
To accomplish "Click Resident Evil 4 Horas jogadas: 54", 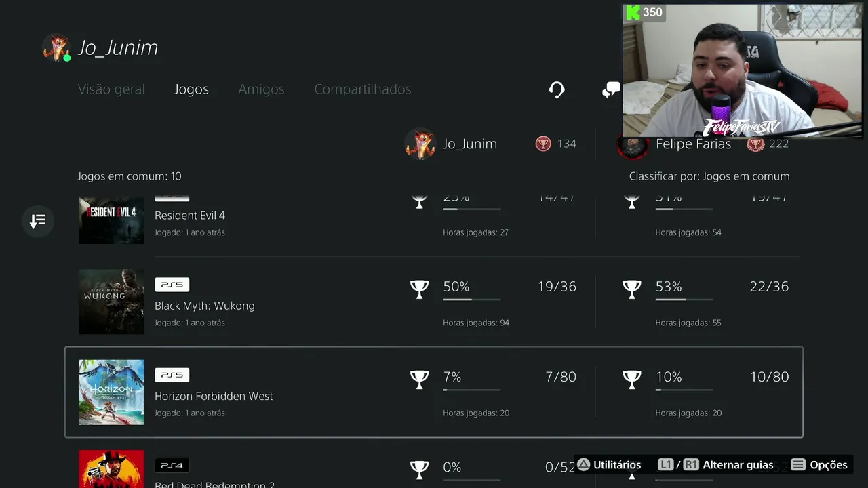I will [688, 232].
